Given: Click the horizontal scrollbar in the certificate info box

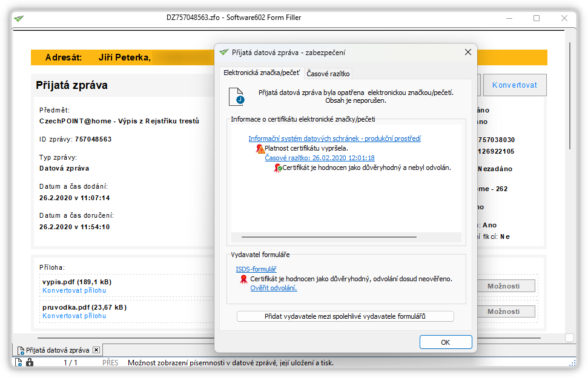Looking at the screenshot, I should [329, 236].
